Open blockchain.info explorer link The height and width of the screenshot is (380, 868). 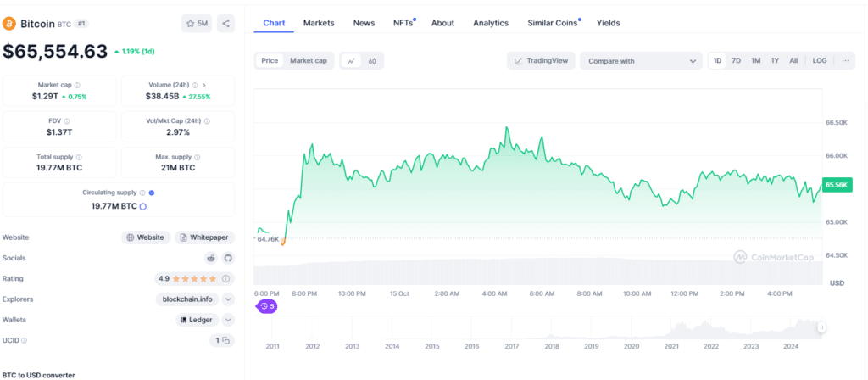187,299
